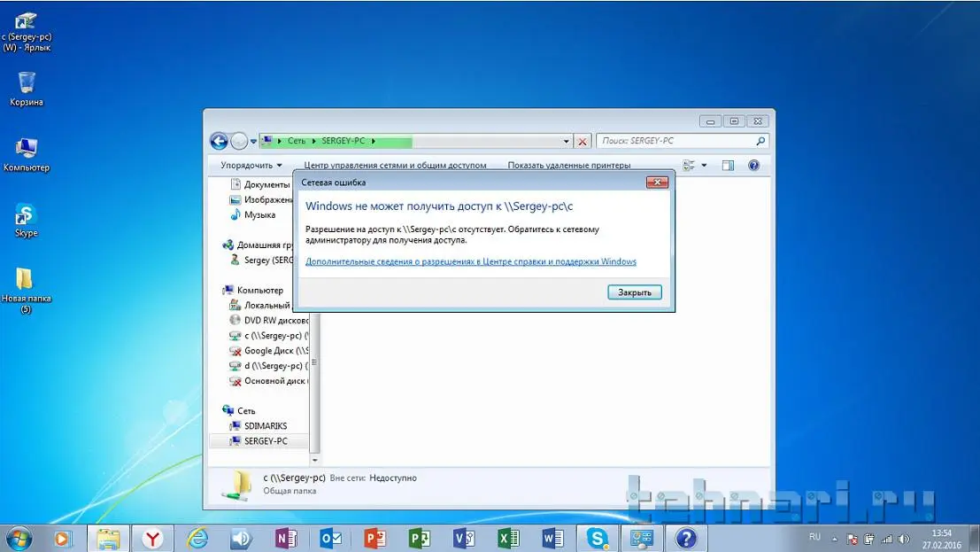This screenshot has width=980, height=552.
Task: Launch Yandex browser from taskbar
Action: (x=152, y=538)
